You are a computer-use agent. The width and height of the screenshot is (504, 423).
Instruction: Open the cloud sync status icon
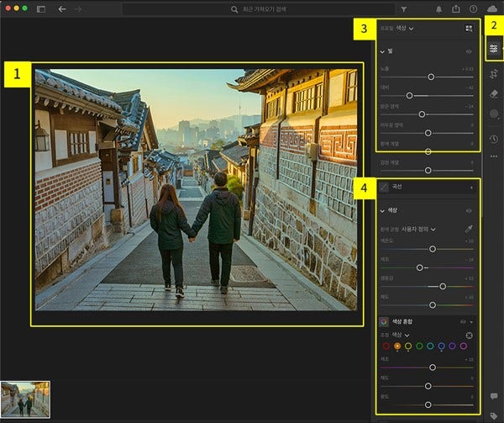(492, 8)
